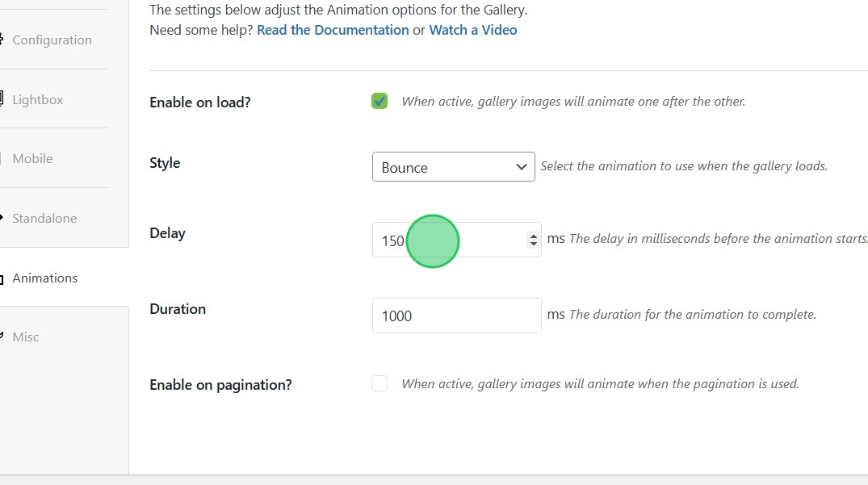Click the Configuration gear icon
868x485 pixels.
click(2, 40)
